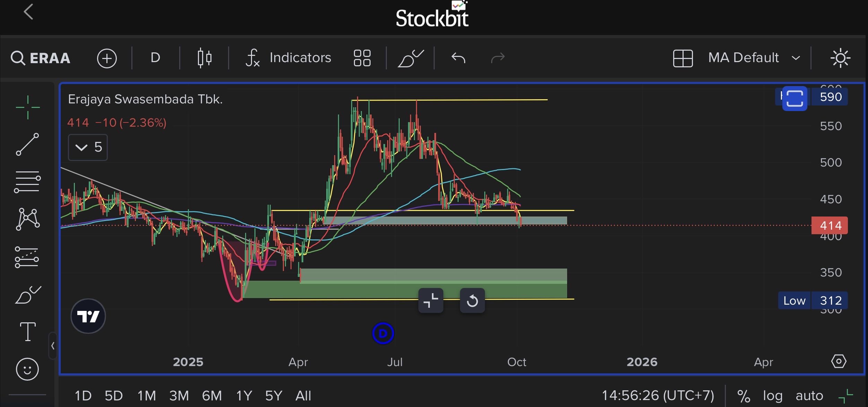Toggle the light theme sun icon
Viewport: 868px width, 407px height.
coord(840,58)
